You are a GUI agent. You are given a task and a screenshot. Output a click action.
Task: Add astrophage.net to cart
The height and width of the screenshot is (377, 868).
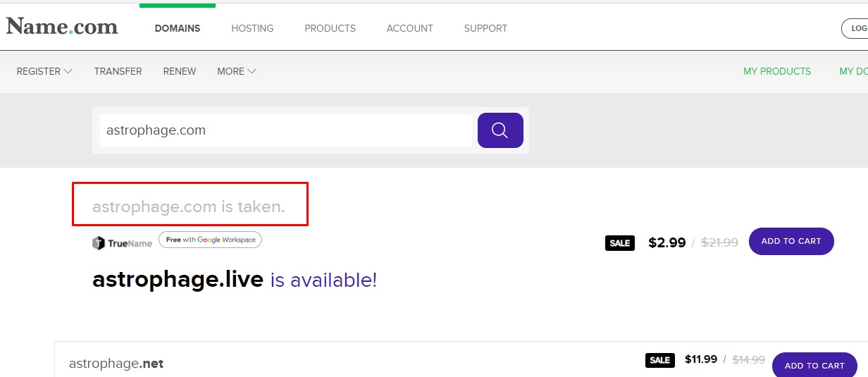click(814, 365)
